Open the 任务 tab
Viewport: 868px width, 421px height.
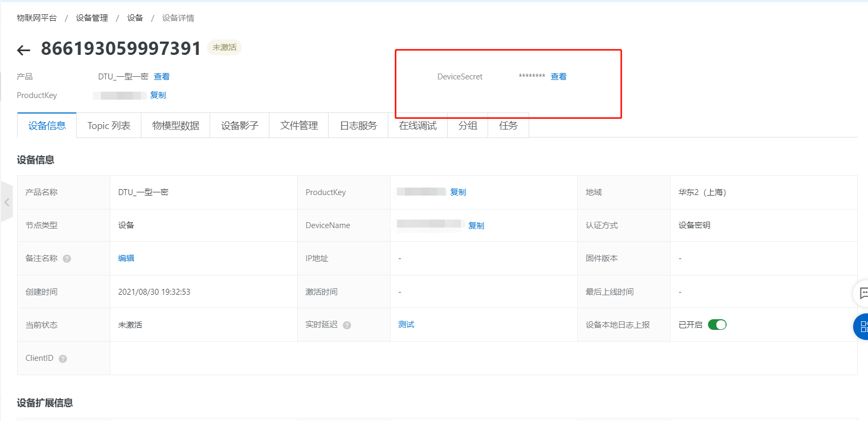point(508,126)
